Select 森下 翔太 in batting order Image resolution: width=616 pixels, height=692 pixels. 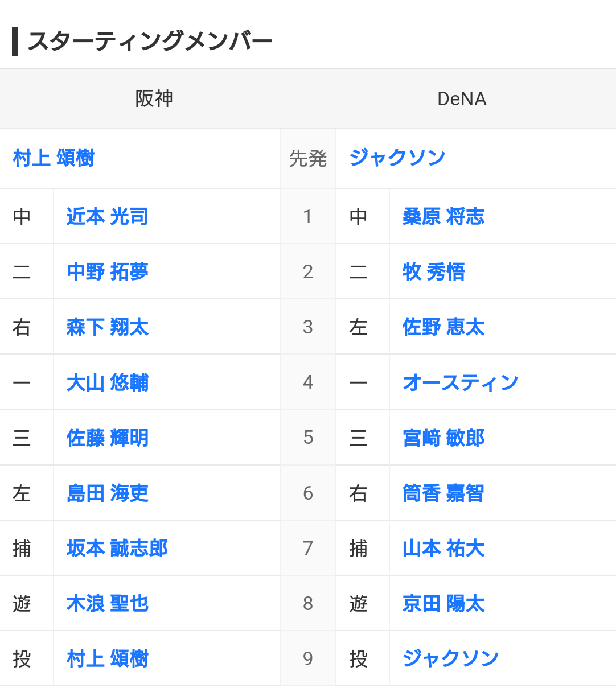click(x=107, y=327)
